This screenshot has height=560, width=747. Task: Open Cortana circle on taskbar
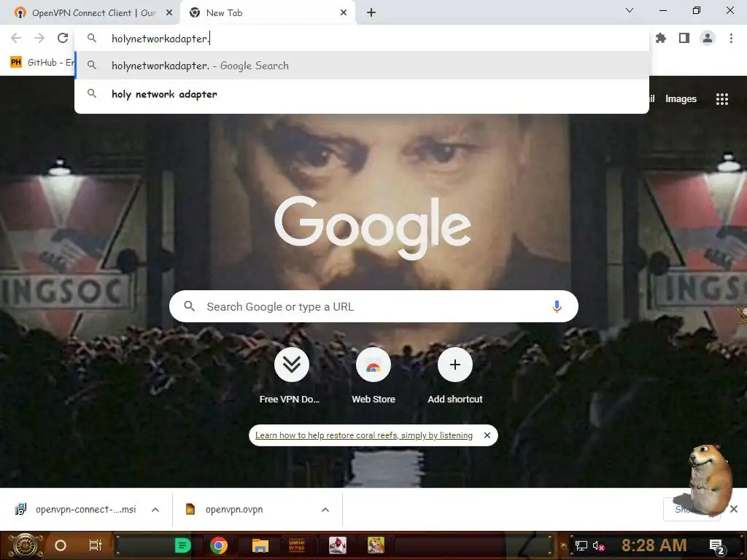point(61,545)
